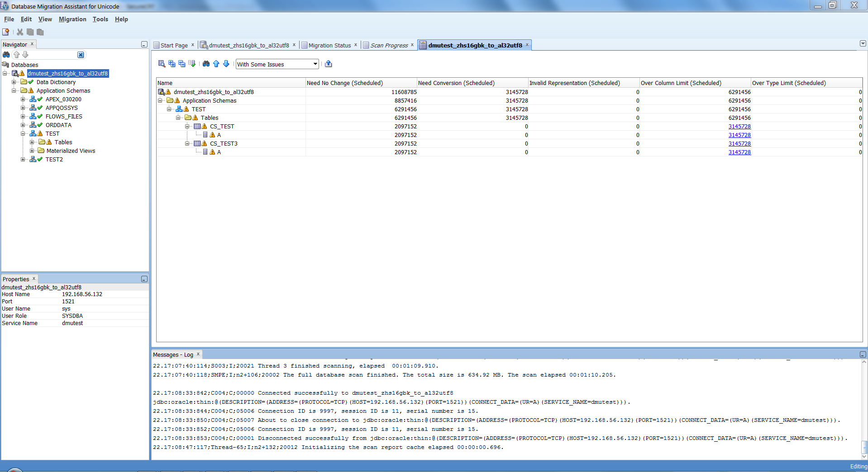The width and height of the screenshot is (868, 472).
Task: Clear the Navigator search box
Action: 81,55
